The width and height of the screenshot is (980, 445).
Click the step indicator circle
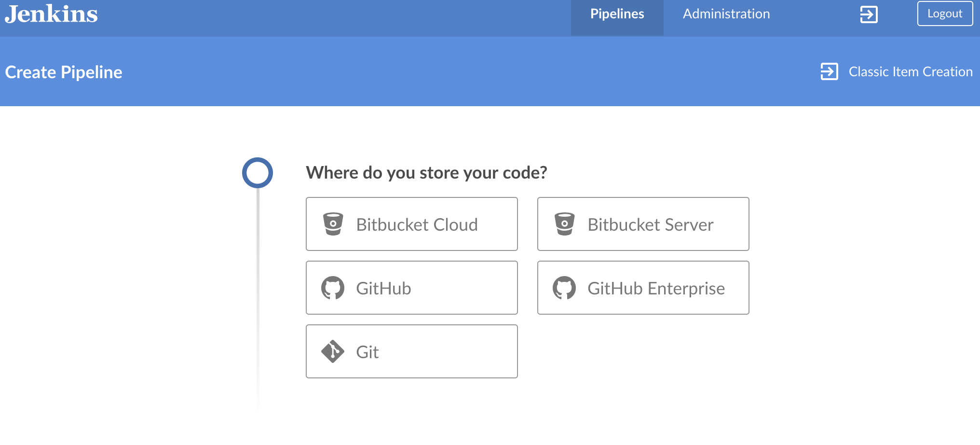(x=258, y=173)
